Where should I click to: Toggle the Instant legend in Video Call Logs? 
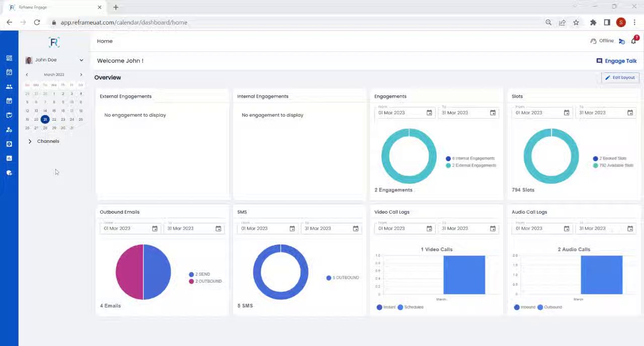click(386, 307)
